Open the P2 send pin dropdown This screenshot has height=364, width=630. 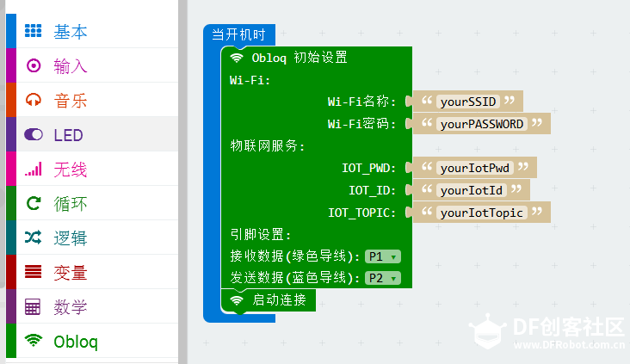point(382,278)
